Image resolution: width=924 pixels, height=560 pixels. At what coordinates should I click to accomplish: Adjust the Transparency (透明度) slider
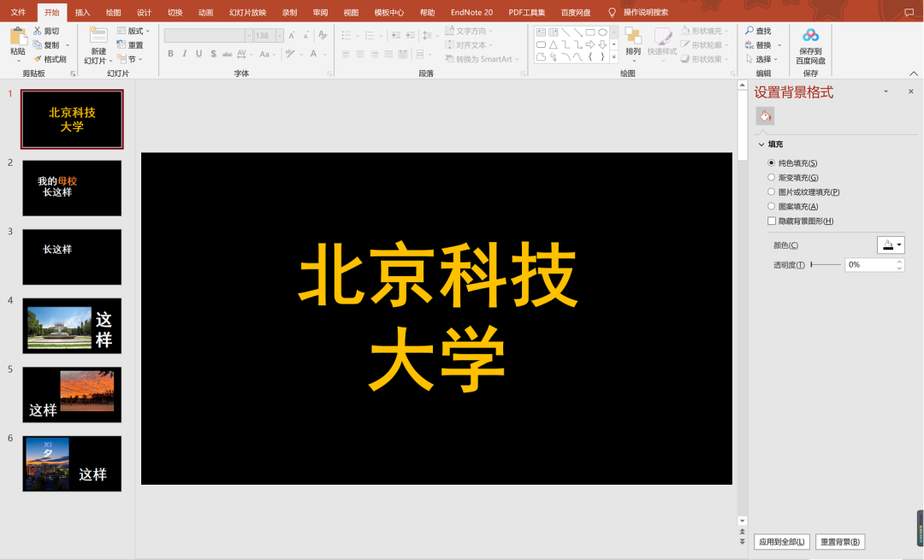(826, 264)
